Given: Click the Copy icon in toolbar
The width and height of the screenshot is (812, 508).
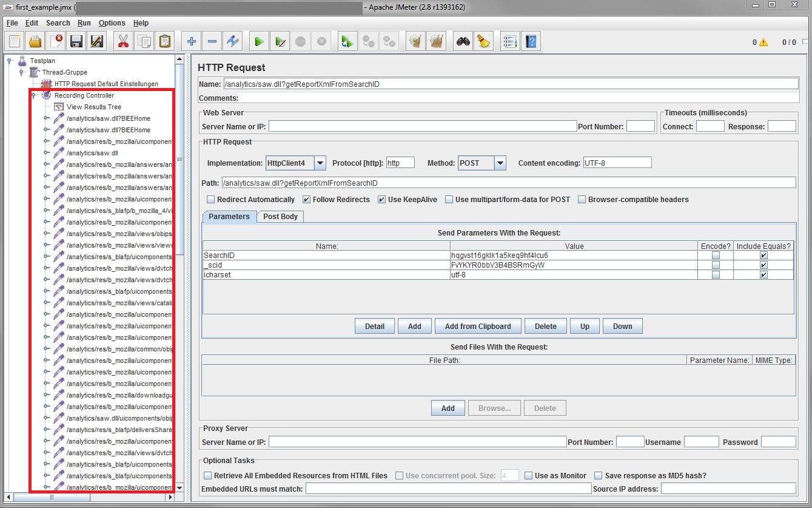Looking at the screenshot, I should [144, 42].
